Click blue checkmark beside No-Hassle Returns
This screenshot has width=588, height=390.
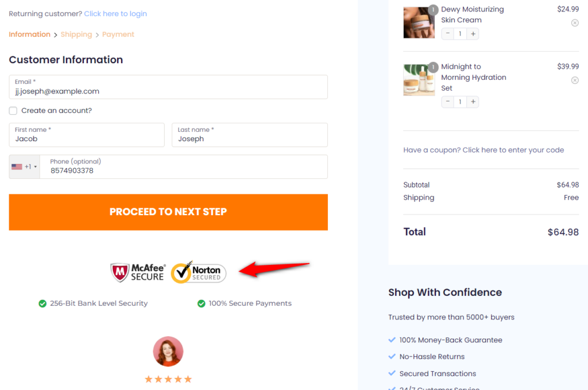(x=391, y=356)
